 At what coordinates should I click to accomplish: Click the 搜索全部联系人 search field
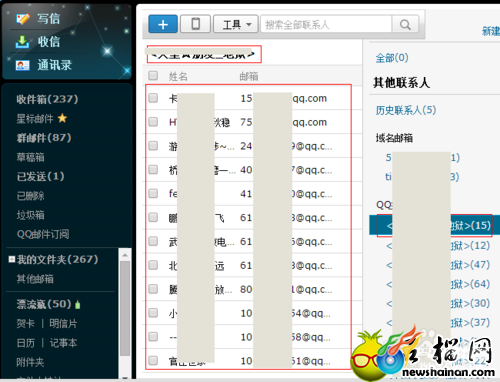[326, 24]
